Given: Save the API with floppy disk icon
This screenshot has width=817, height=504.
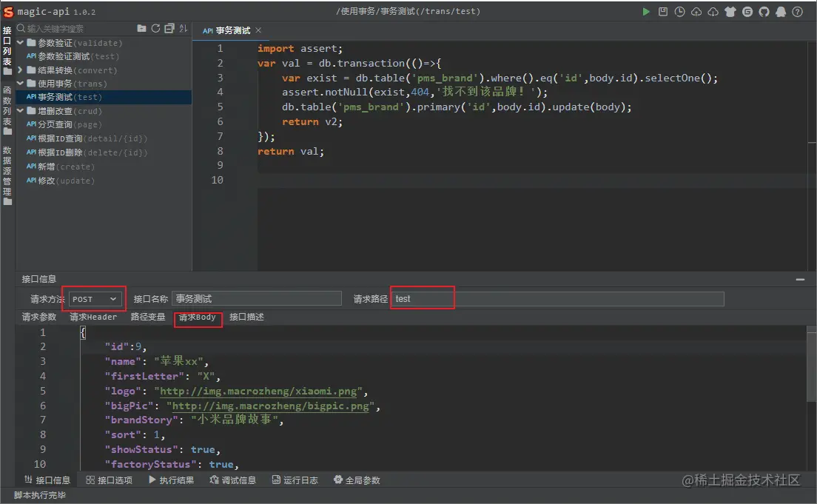Looking at the screenshot, I should (x=663, y=11).
